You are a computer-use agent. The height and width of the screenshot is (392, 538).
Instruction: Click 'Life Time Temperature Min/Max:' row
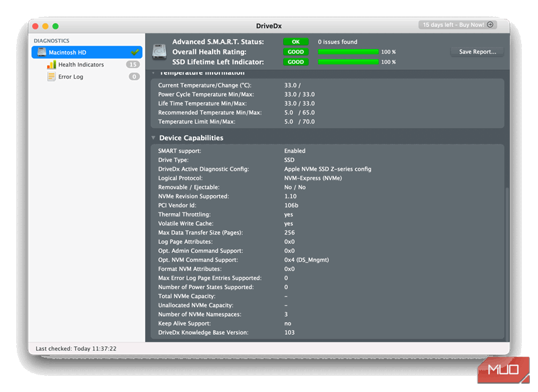328,104
